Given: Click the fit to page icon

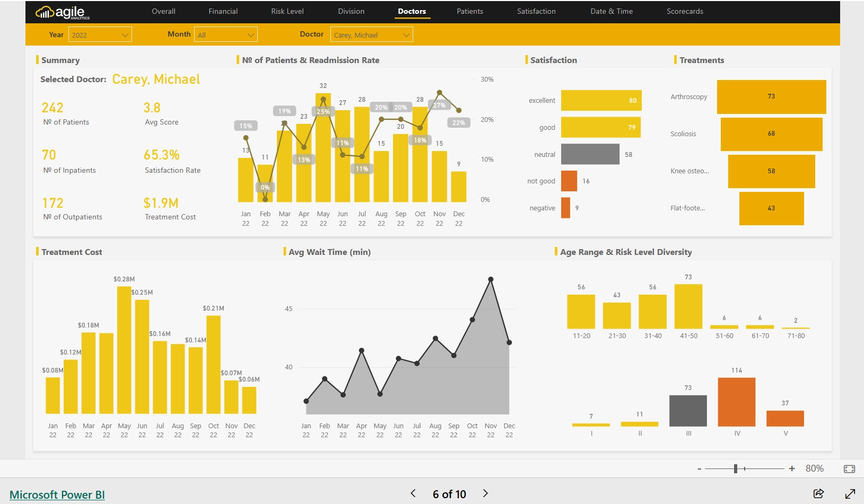Looking at the screenshot, I should [849, 468].
